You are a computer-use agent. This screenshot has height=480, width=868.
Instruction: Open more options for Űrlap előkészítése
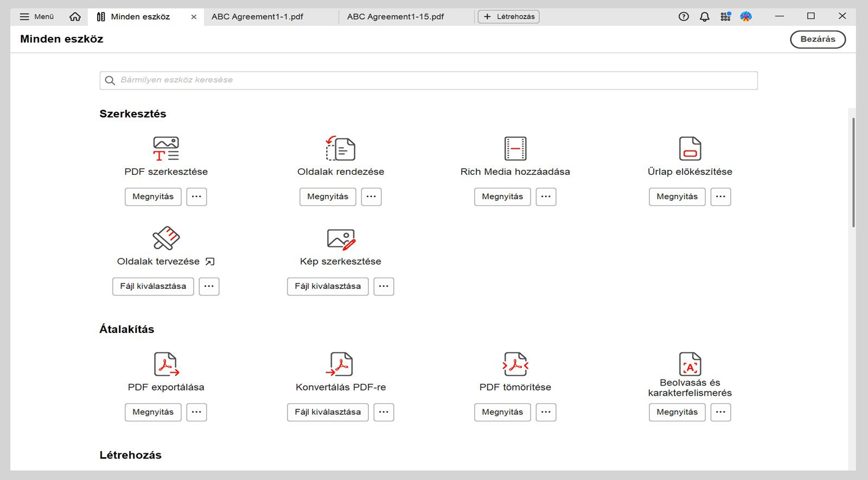tap(720, 197)
